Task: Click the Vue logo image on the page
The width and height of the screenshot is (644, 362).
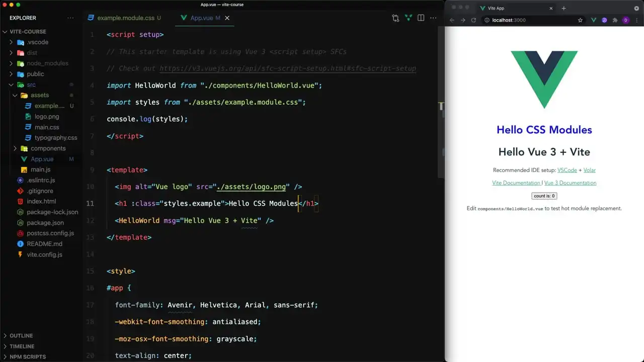Action: 544,79
